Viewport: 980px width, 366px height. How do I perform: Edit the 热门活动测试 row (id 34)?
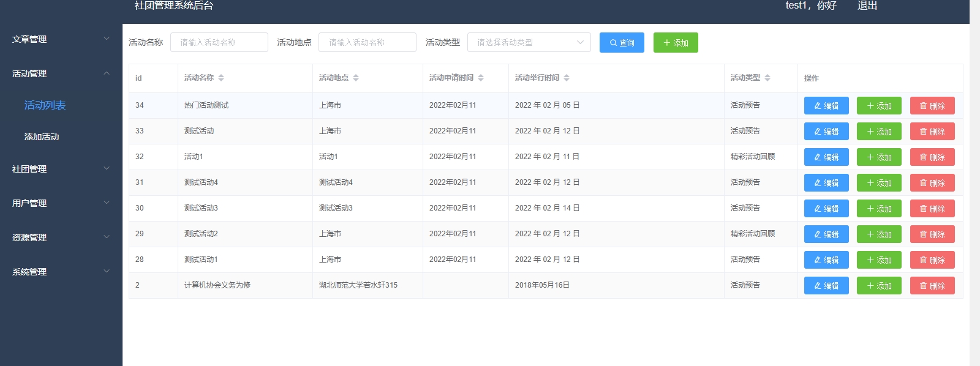click(x=826, y=106)
